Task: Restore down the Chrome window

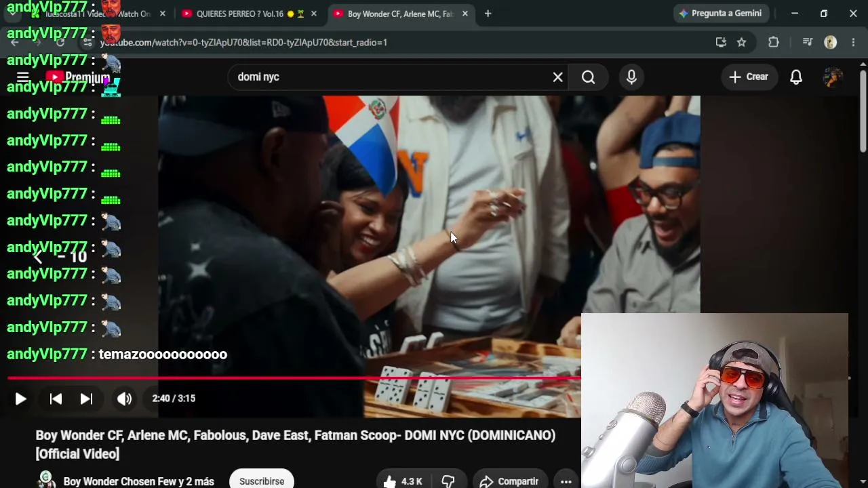Action: click(x=824, y=14)
